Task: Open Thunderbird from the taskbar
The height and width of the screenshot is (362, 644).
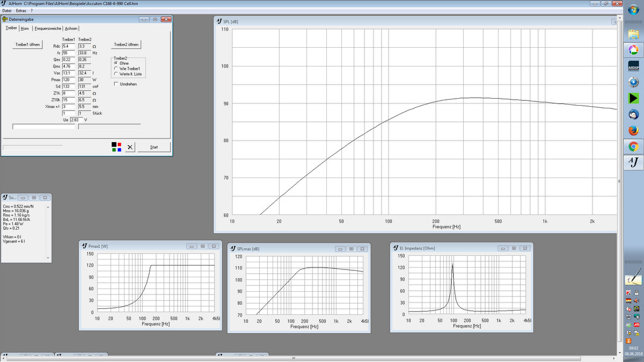Action: (x=633, y=115)
